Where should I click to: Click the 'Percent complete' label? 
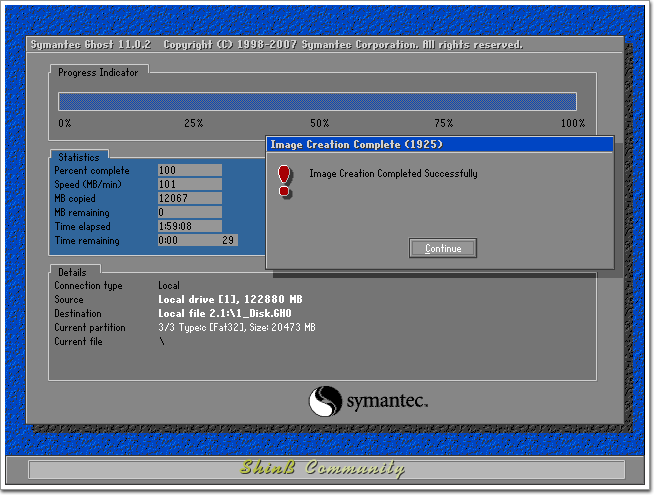(x=92, y=171)
